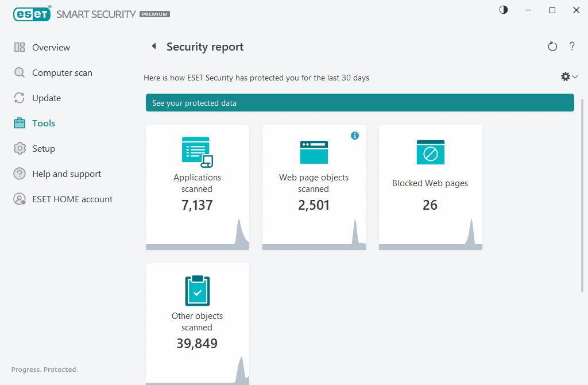
Task: Select the Update label in sidebar
Action: click(47, 98)
